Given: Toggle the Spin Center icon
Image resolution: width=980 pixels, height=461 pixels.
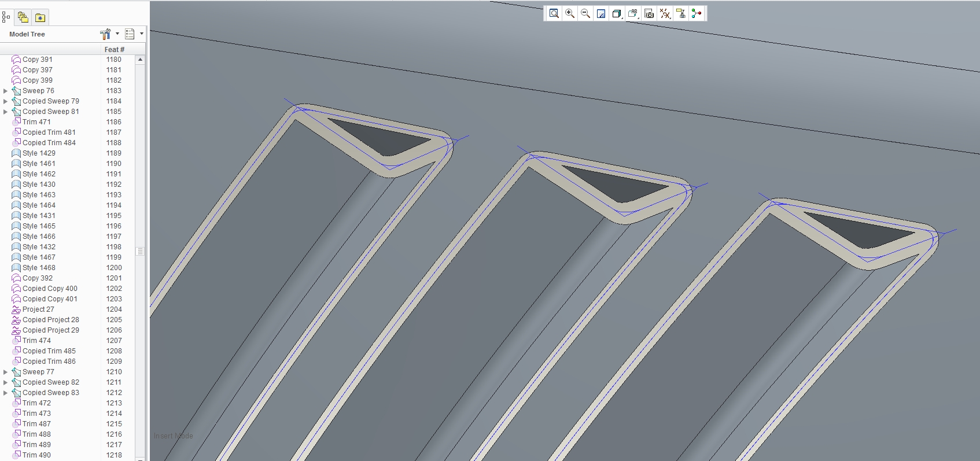Looking at the screenshot, I should click(697, 13).
